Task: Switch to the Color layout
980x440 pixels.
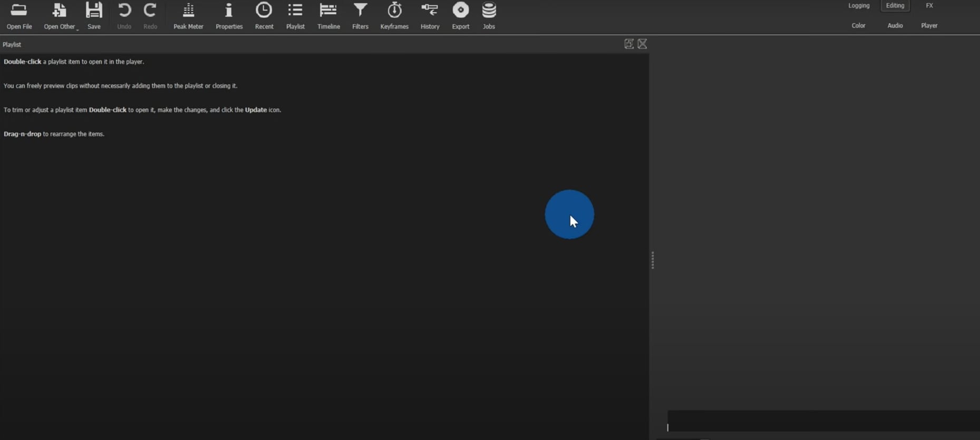Action: click(x=858, y=25)
